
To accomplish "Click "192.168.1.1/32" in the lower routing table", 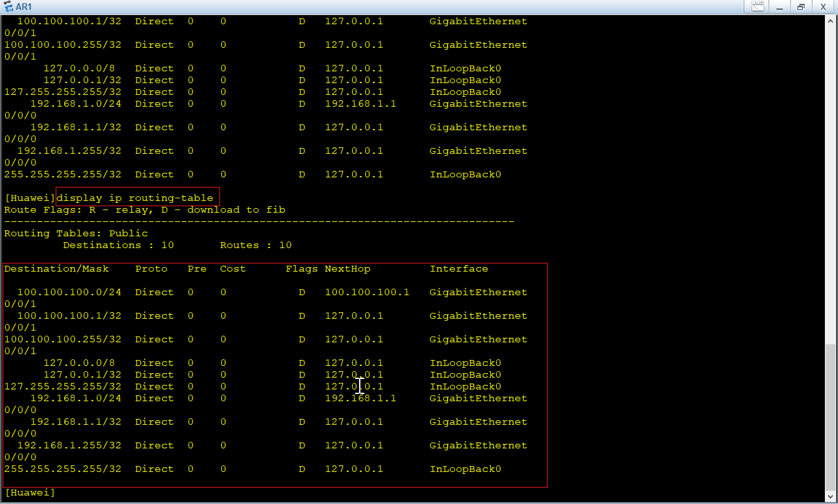I will [76, 422].
